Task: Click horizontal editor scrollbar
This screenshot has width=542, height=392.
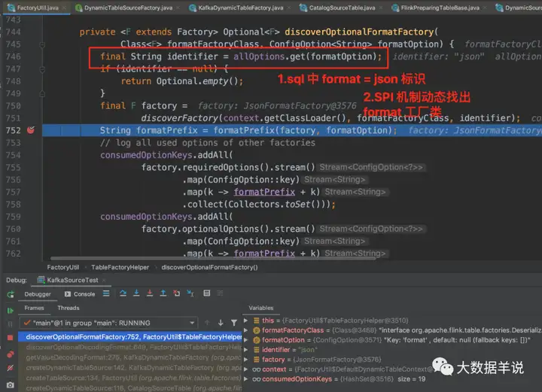Action: tap(213, 258)
